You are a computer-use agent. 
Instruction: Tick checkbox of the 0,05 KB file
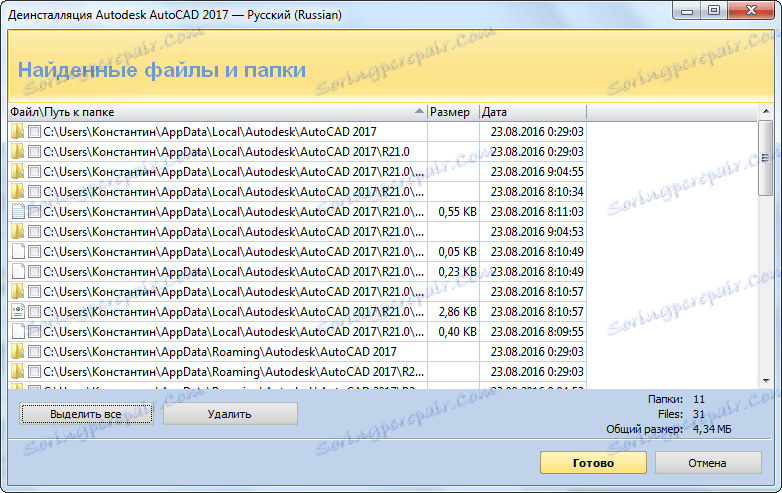click(34, 251)
